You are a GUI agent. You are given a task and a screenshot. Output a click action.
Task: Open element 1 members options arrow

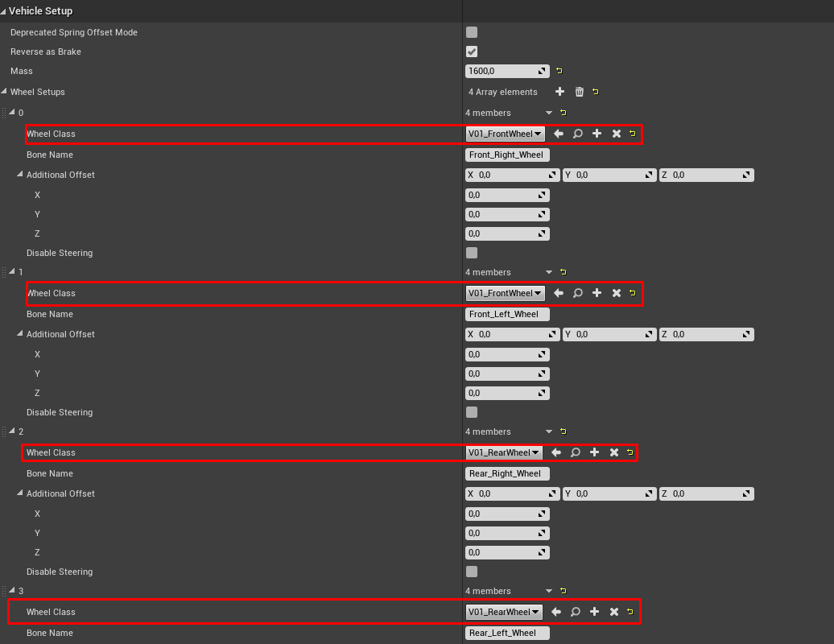click(549, 272)
